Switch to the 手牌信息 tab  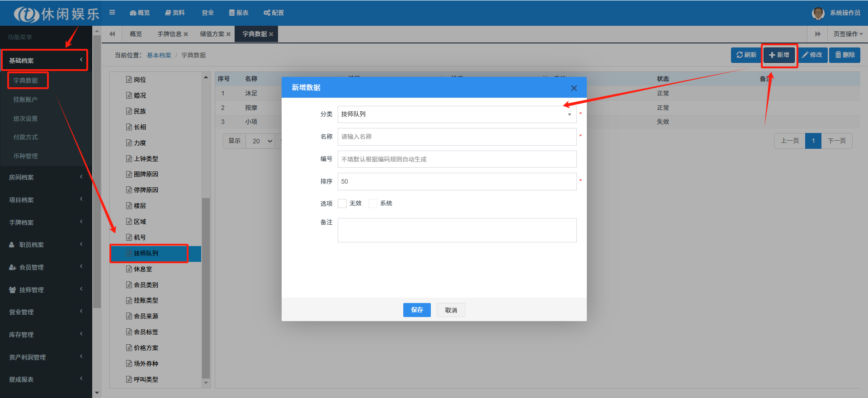click(169, 34)
